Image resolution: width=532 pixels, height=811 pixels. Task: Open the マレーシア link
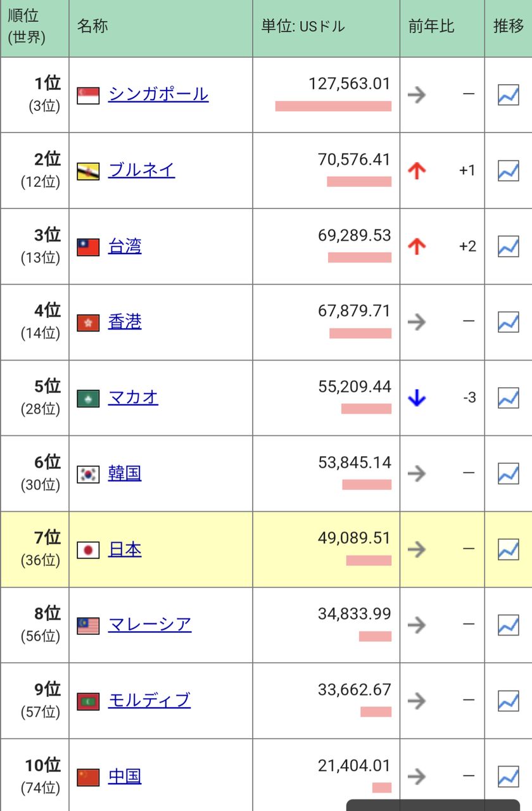pos(150,624)
